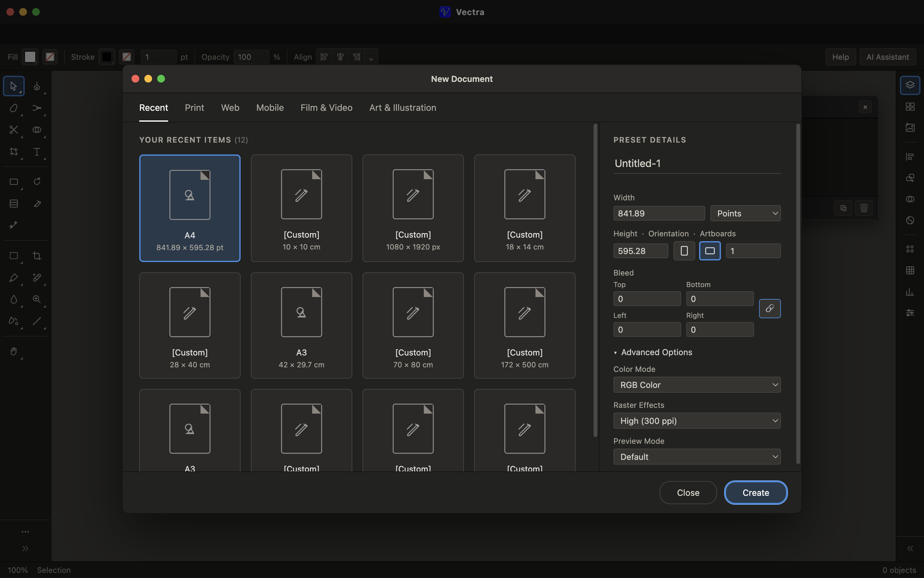Image resolution: width=924 pixels, height=578 pixels.
Task: Choose landscape orientation
Action: (x=710, y=251)
